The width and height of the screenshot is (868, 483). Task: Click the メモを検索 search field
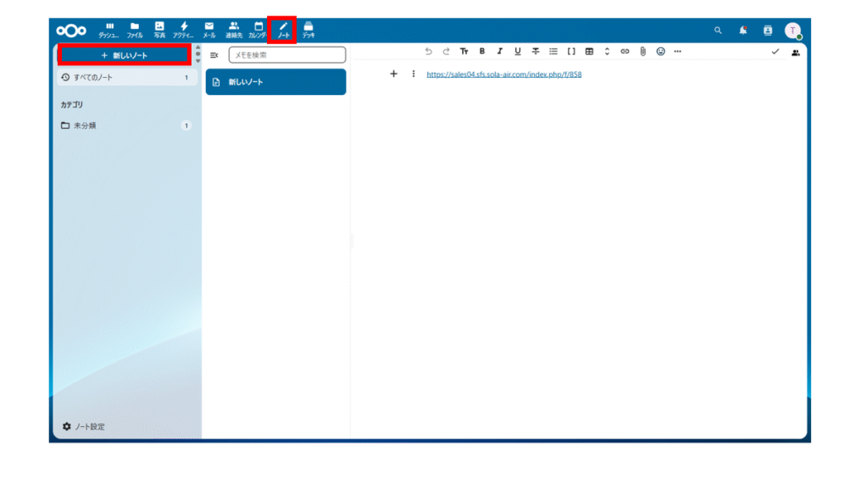coord(287,55)
